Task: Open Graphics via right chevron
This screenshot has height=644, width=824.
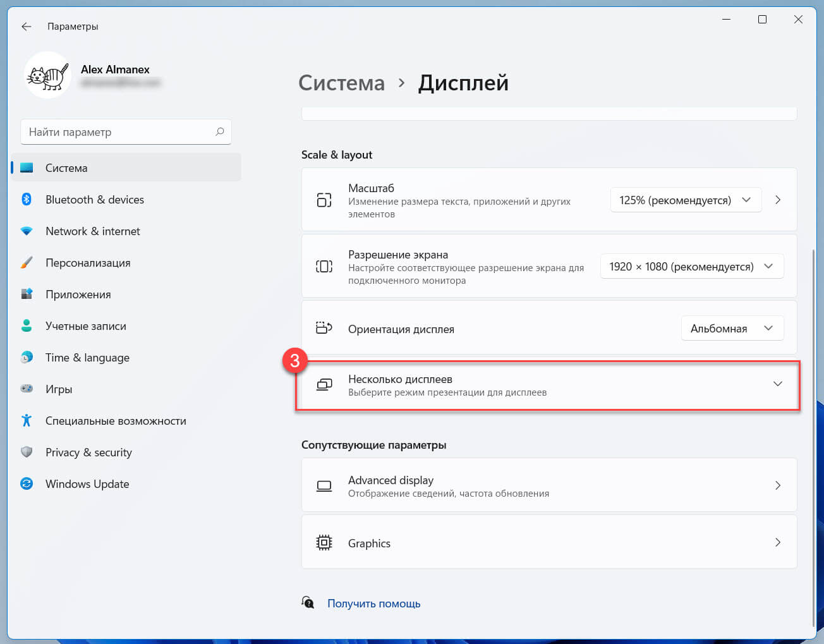Action: [778, 543]
